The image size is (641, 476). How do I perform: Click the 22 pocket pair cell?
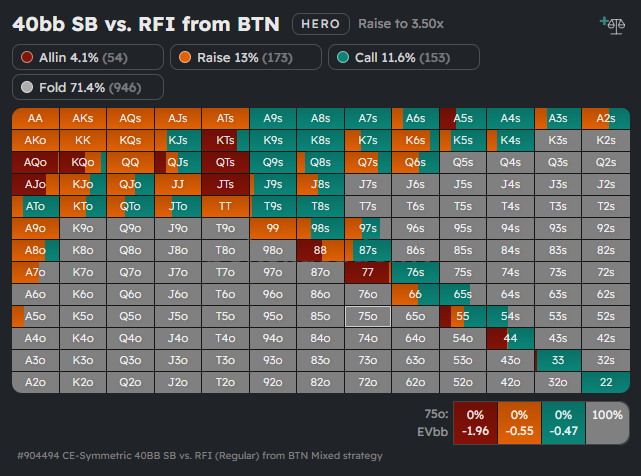(604, 382)
